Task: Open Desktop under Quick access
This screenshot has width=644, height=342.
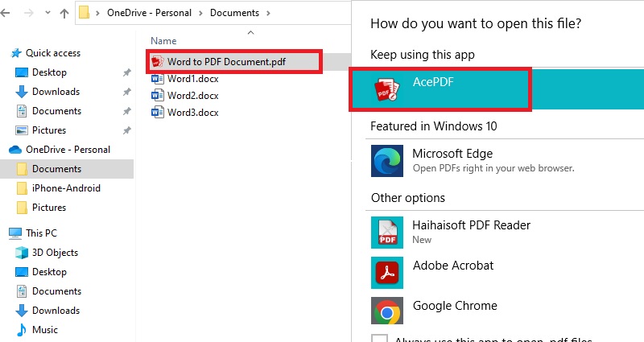Action: pyautogui.click(x=49, y=72)
